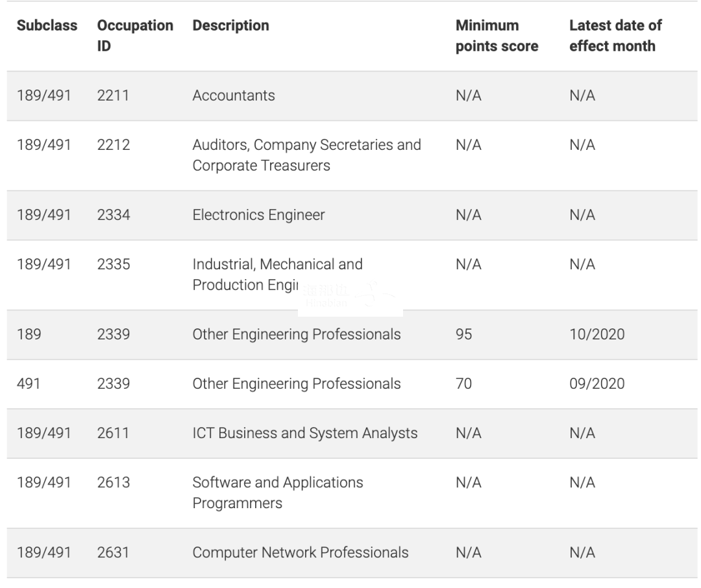The height and width of the screenshot is (588, 701).
Task: Click the 10/2020 effect date cell
Action: pos(596,334)
